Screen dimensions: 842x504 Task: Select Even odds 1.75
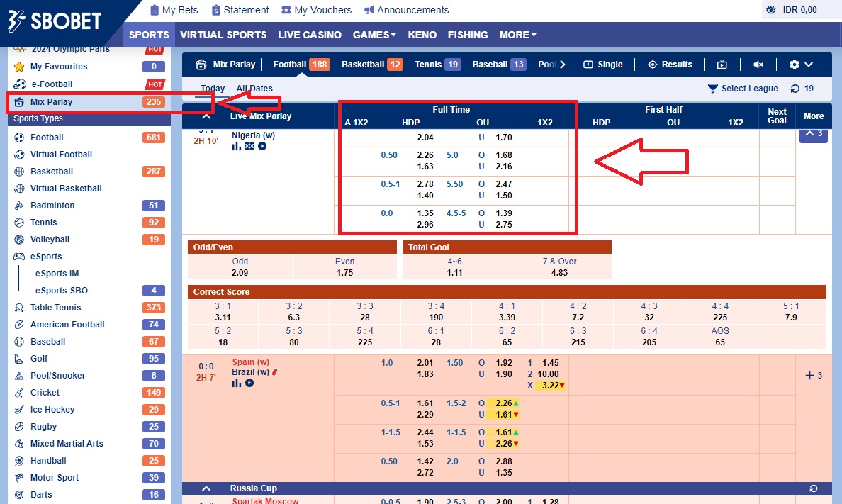(344, 267)
